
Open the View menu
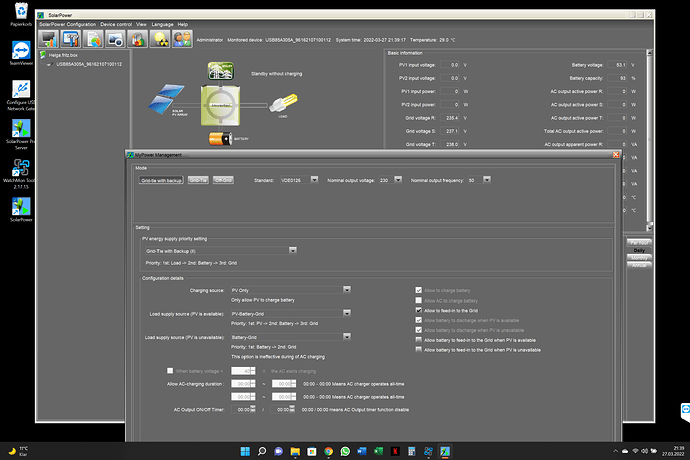[x=141, y=24]
